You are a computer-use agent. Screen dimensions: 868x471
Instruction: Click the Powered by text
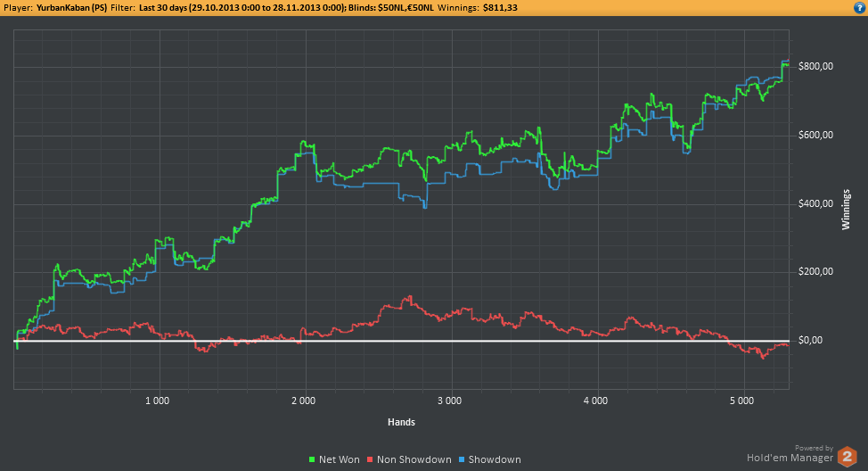(x=814, y=449)
